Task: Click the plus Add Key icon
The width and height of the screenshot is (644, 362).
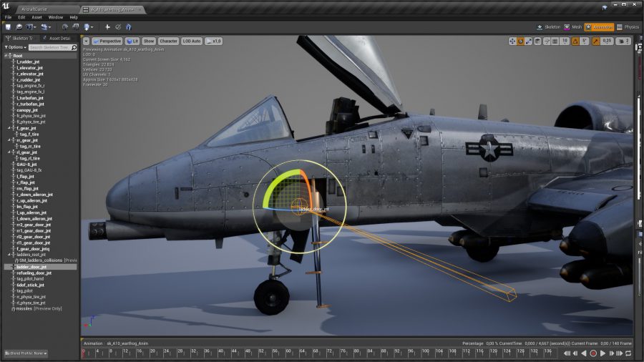Action: [x=107, y=27]
